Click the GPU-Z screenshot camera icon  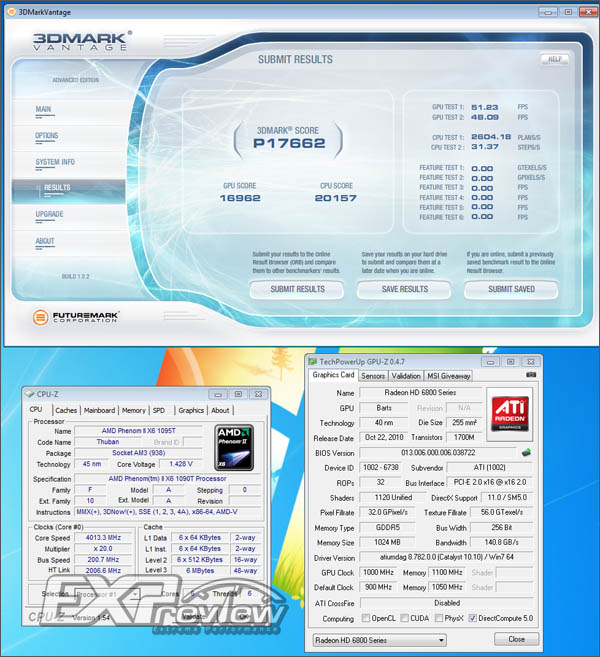(531, 375)
